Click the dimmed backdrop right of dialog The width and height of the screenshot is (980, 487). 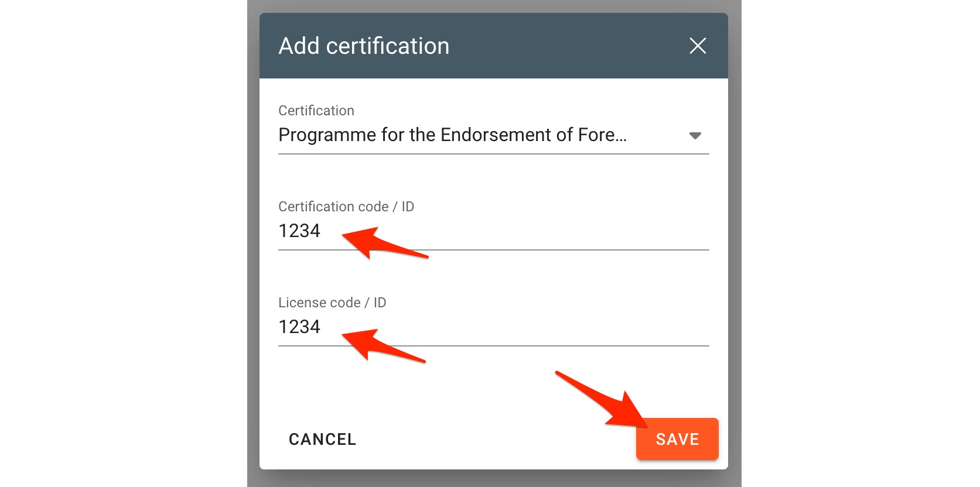(x=735, y=234)
